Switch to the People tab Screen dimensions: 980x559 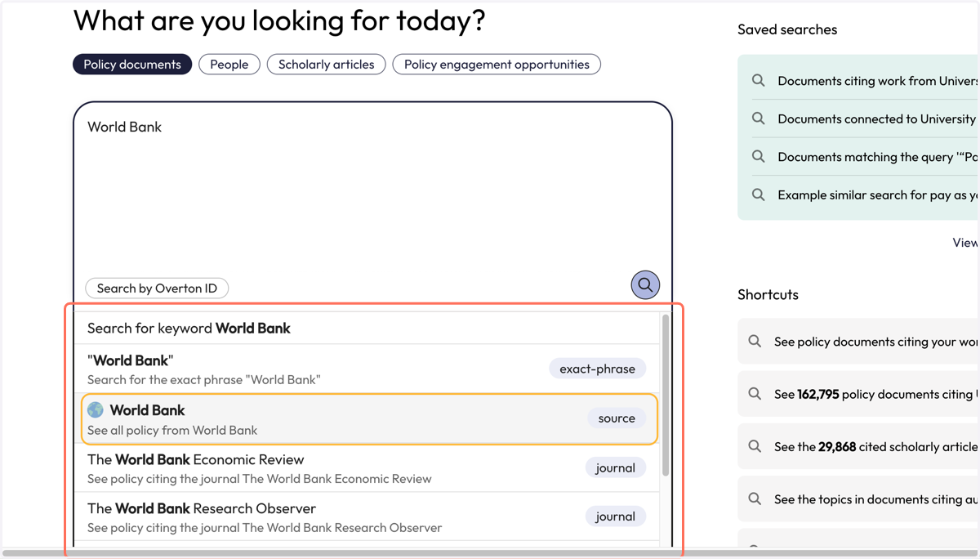pyautogui.click(x=229, y=65)
